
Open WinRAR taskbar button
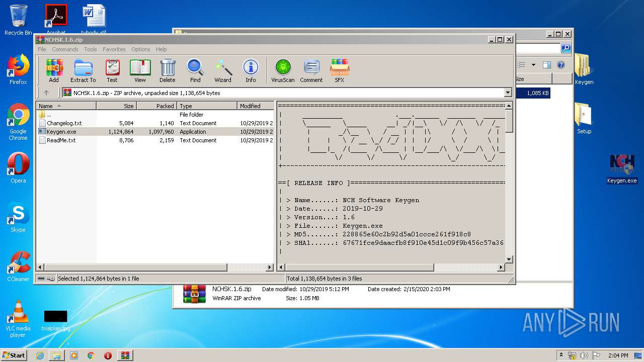point(125,355)
